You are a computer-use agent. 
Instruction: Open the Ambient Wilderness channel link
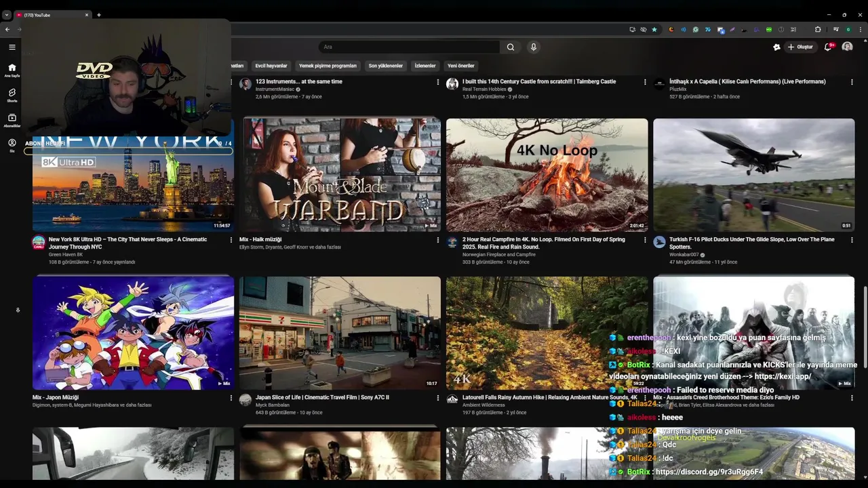click(484, 405)
